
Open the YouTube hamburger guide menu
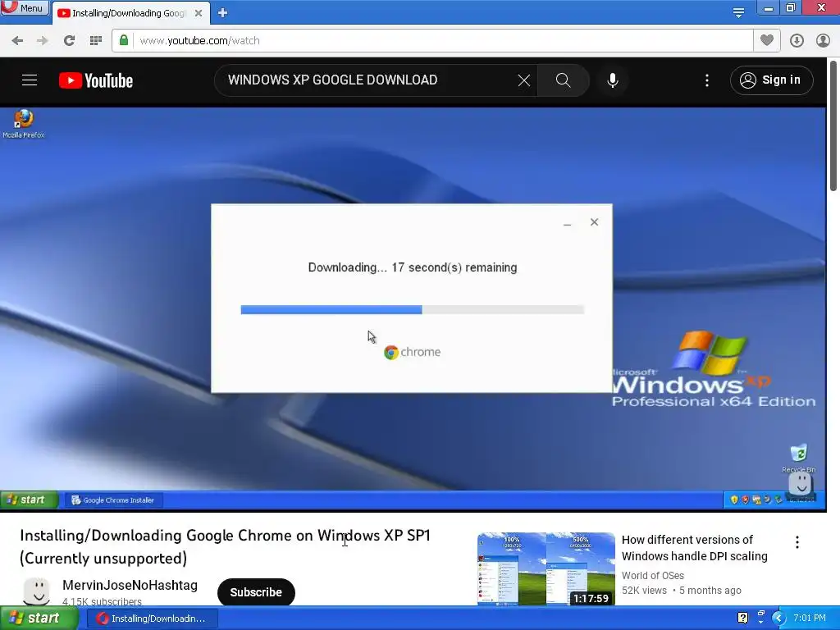tap(30, 80)
